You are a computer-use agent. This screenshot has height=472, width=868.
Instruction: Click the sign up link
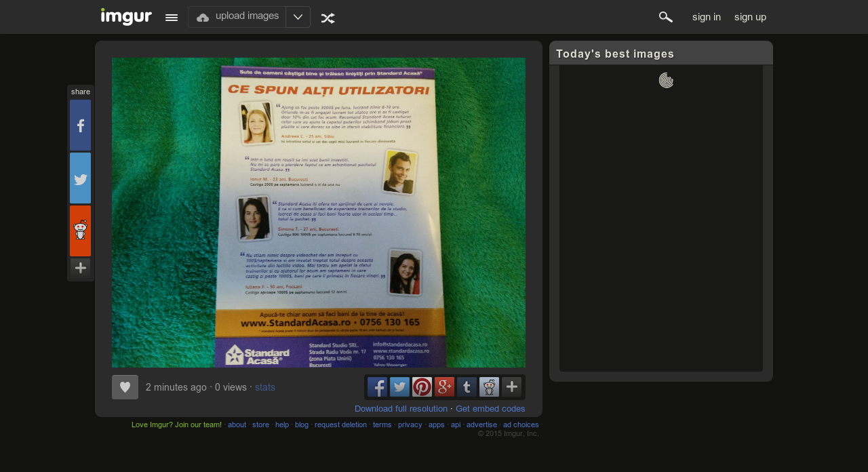click(750, 17)
